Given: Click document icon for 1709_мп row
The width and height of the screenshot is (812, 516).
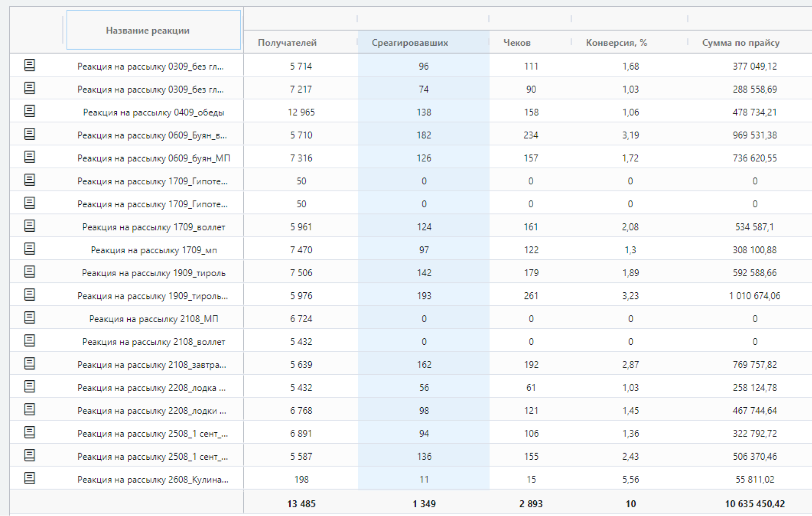Looking at the screenshot, I should tap(29, 249).
